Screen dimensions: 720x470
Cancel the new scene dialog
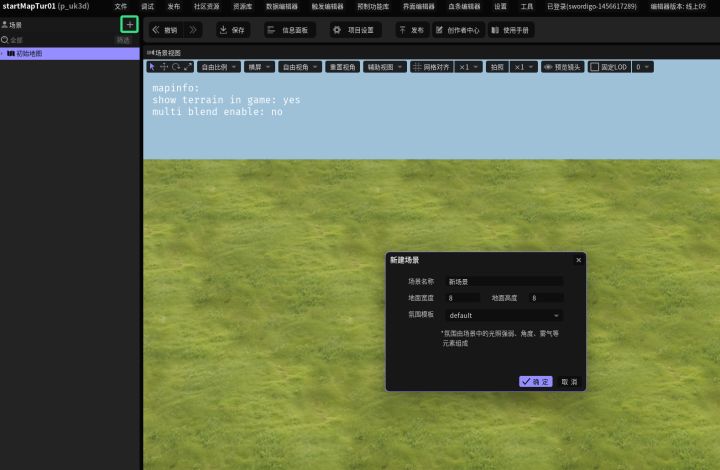click(x=568, y=381)
